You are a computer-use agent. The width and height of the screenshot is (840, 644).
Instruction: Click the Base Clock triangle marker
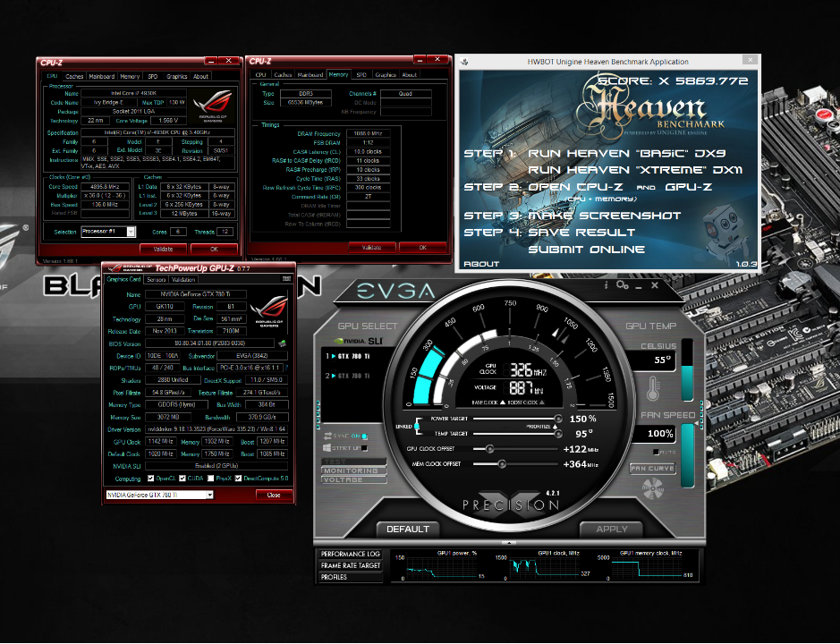[503, 402]
